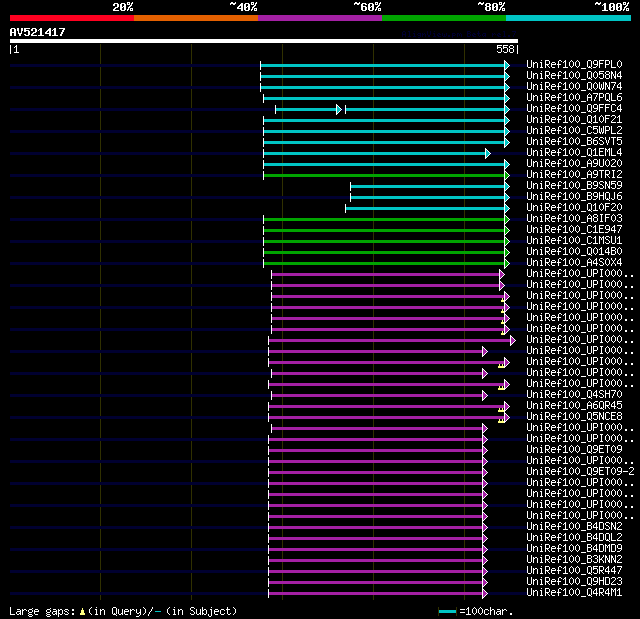Select the UniRef100_Q9ET09 label
Screen dimensions: 640x619
[574, 450]
